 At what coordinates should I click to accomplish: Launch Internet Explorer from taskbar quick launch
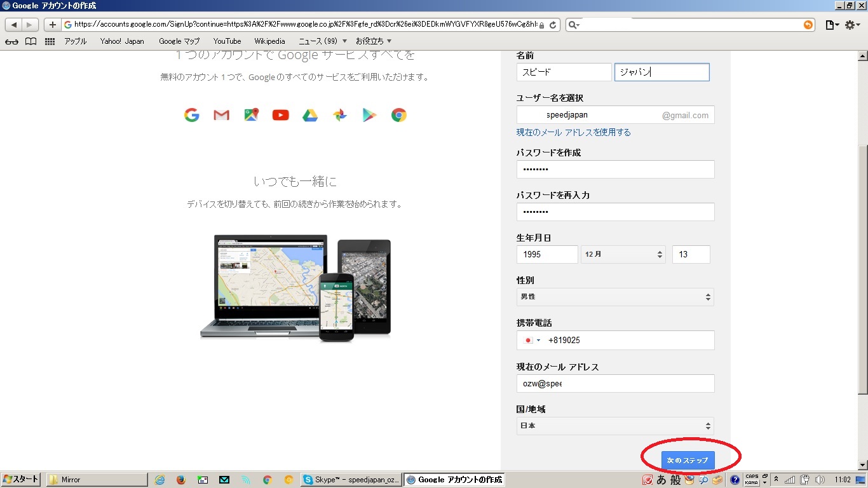point(159,480)
